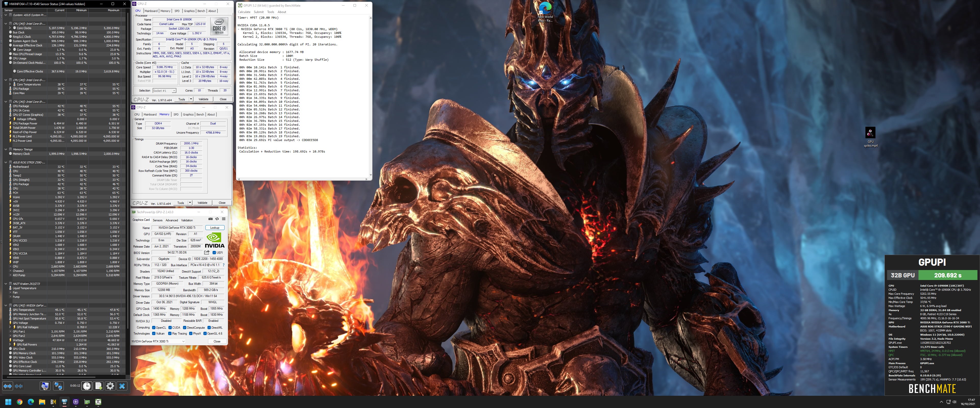Switch to GPUPI pi taskbar icon
Image resolution: width=980 pixels, height=408 pixels.
tap(98, 402)
